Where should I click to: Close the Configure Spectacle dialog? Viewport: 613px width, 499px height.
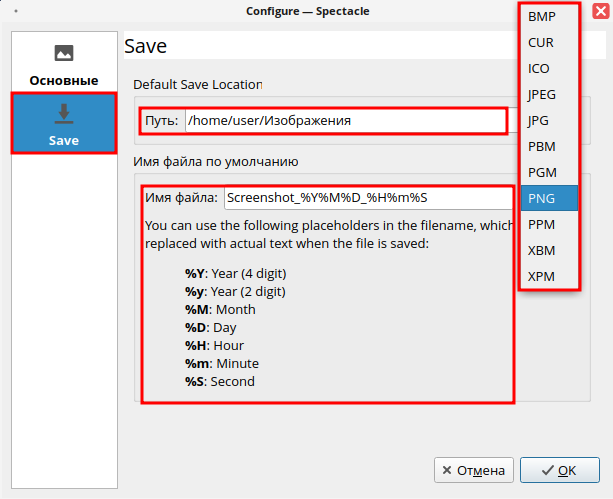(x=600, y=11)
